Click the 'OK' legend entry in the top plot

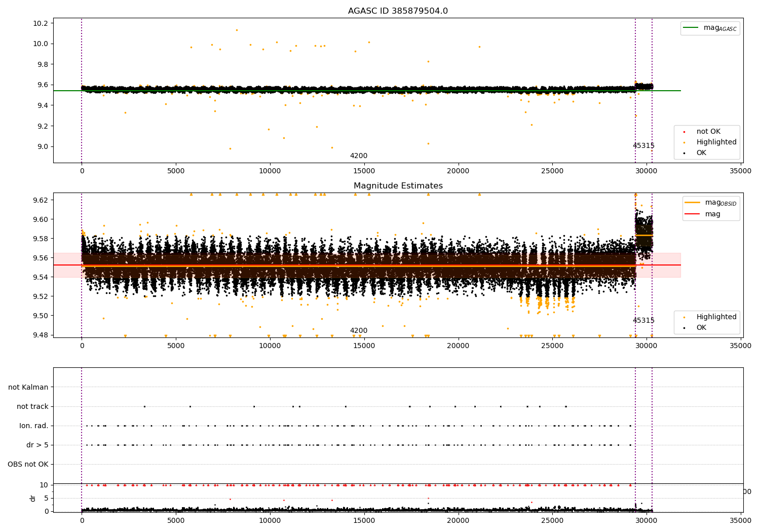[695, 153]
